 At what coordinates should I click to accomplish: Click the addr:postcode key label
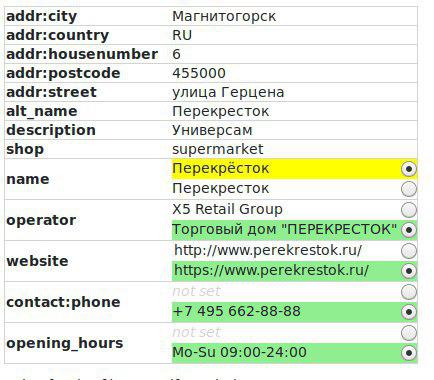coord(63,73)
